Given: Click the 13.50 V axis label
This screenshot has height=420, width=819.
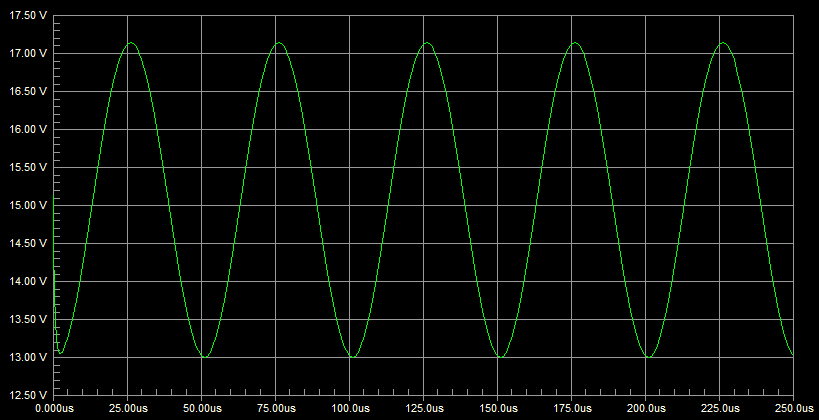Looking at the screenshot, I should tap(28, 319).
